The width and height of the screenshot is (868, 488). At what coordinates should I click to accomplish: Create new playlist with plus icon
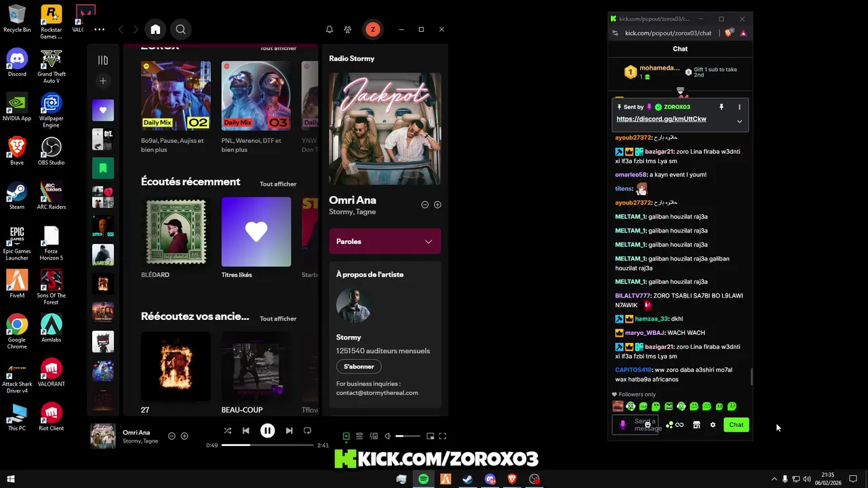click(x=103, y=81)
